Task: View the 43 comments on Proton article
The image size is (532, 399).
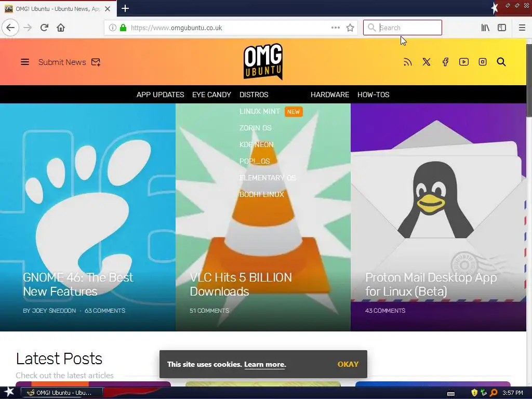Action: pos(385,311)
